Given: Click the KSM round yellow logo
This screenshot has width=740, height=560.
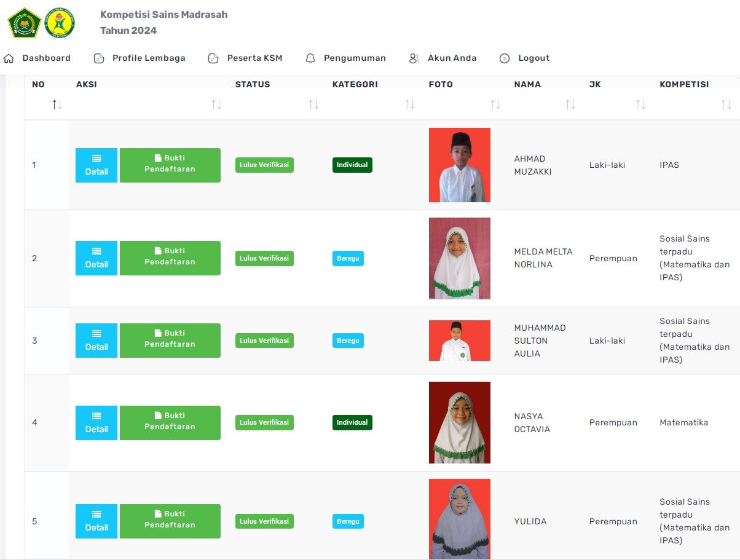Looking at the screenshot, I should tap(60, 23).
